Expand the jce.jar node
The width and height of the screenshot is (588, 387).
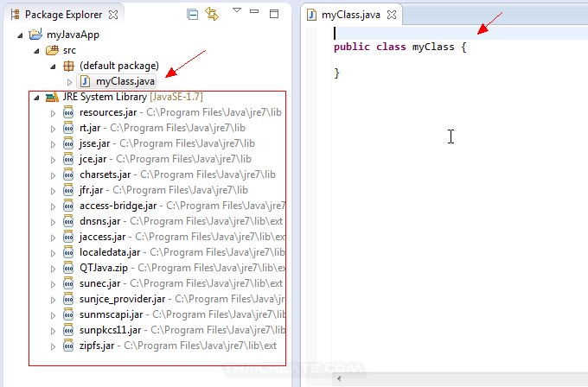tap(53, 160)
